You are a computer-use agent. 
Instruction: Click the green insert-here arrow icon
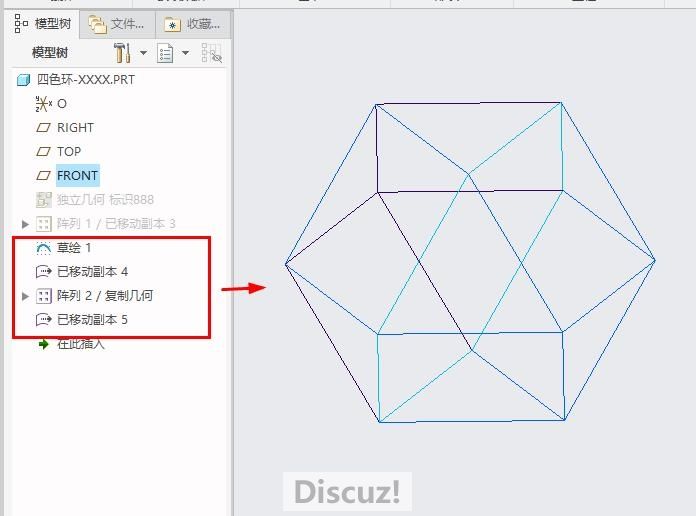[44, 344]
